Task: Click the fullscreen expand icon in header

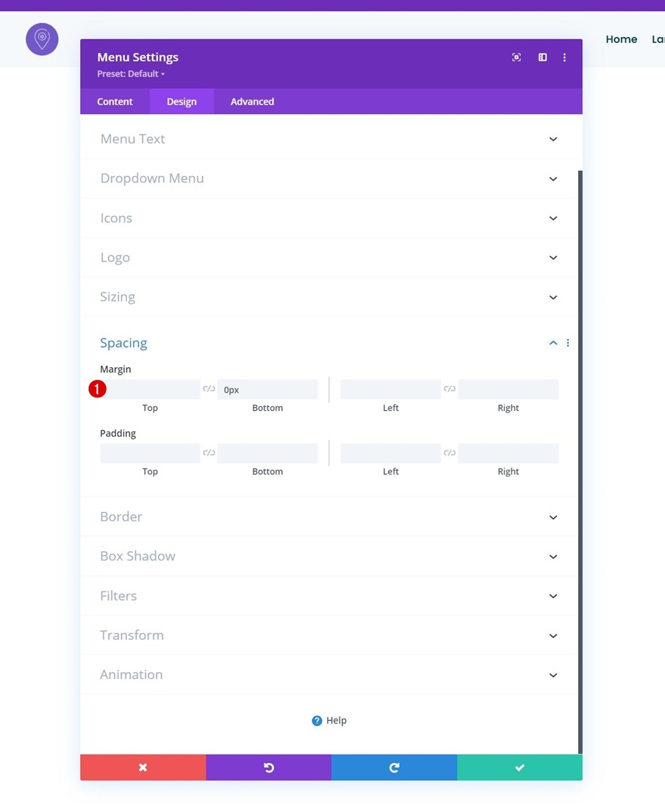Action: 516,57
